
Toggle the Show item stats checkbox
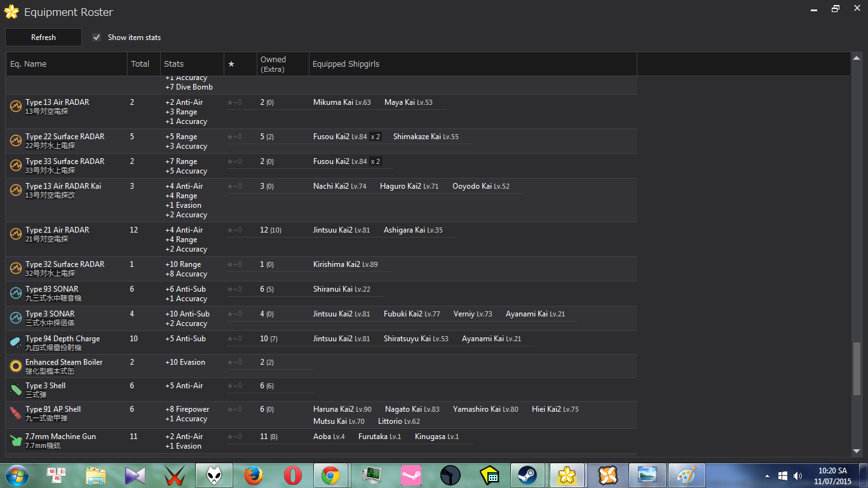[97, 37]
